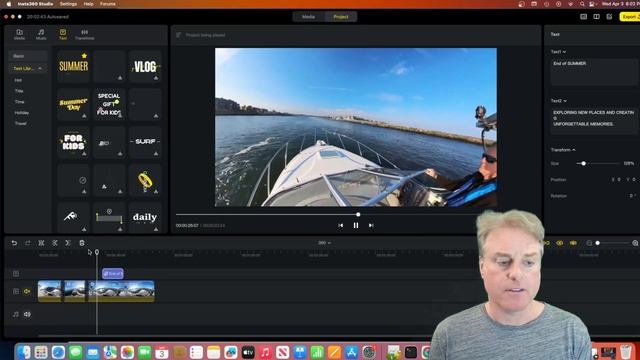Open Spotlight search in the menu bar
The height and width of the screenshot is (360, 640).
point(581,4)
